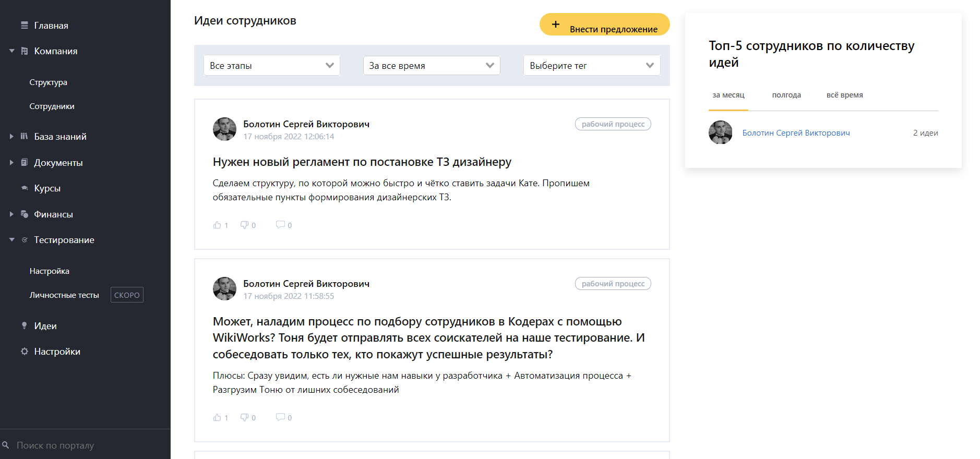Open author avatar on the 12:06:14 post
The height and width of the screenshot is (459, 980).
click(x=225, y=129)
